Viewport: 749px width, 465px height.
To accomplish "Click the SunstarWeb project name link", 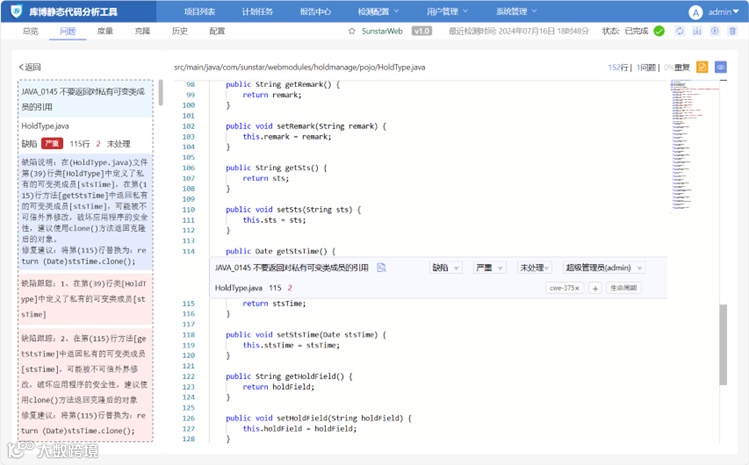I will pos(382,31).
